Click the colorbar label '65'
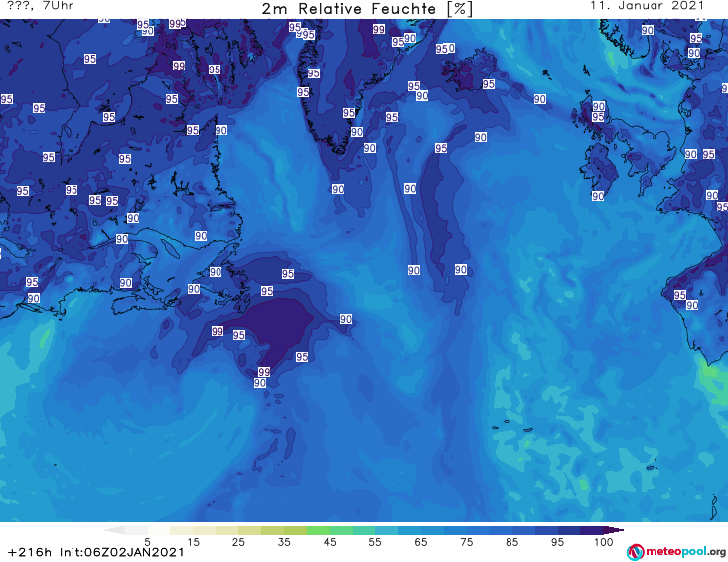Image resolution: width=728 pixels, height=562 pixels. 421,542
